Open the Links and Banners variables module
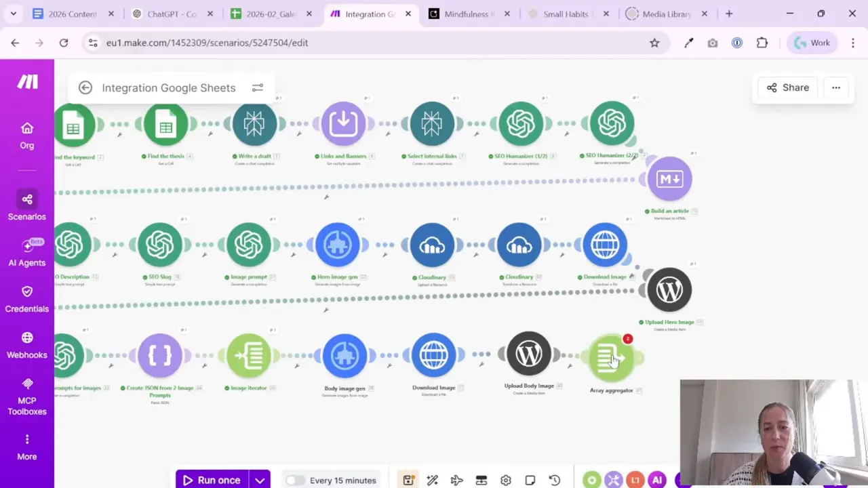This screenshot has width=868, height=488. (343, 124)
